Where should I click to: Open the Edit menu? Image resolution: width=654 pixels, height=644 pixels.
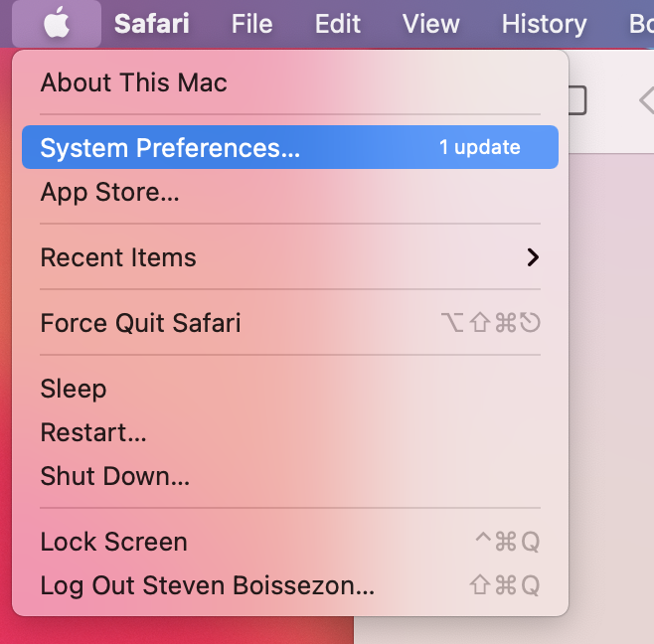click(337, 24)
